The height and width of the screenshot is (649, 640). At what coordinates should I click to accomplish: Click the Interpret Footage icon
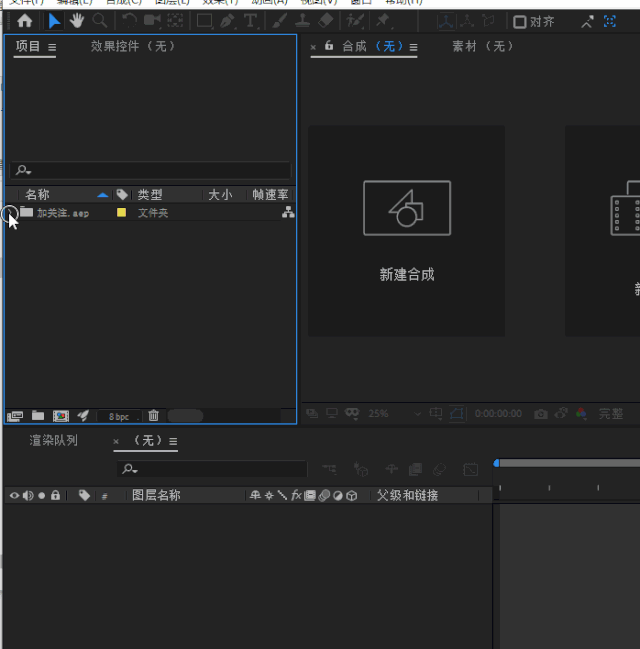15,416
